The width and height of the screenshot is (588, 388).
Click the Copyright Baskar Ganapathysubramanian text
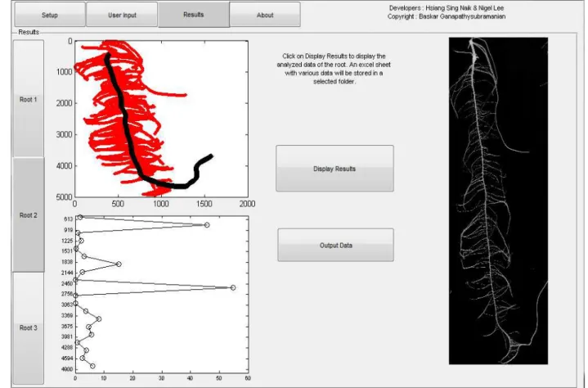[x=447, y=16]
